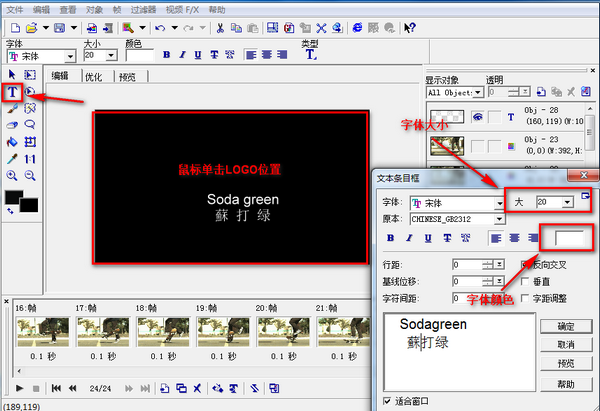Enable the 垂直 checkbox

click(x=525, y=281)
